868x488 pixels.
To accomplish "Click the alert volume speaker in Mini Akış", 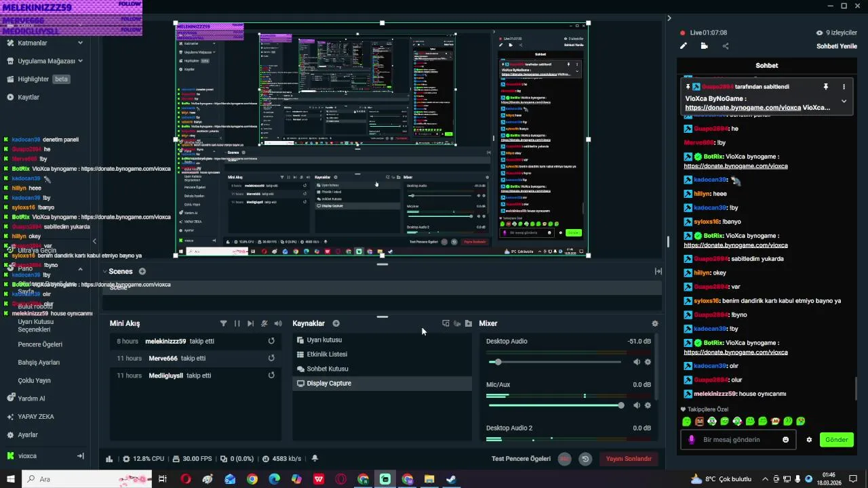I will point(277,323).
